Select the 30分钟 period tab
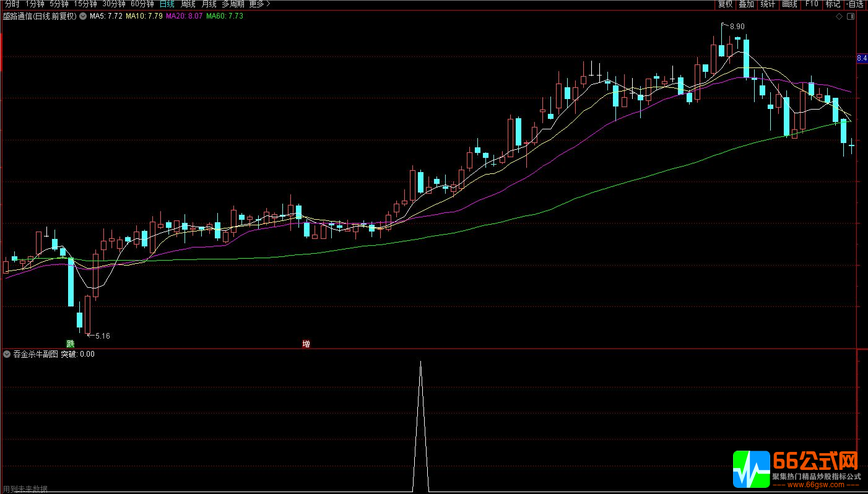This screenshot has width=868, height=494. [x=114, y=4]
